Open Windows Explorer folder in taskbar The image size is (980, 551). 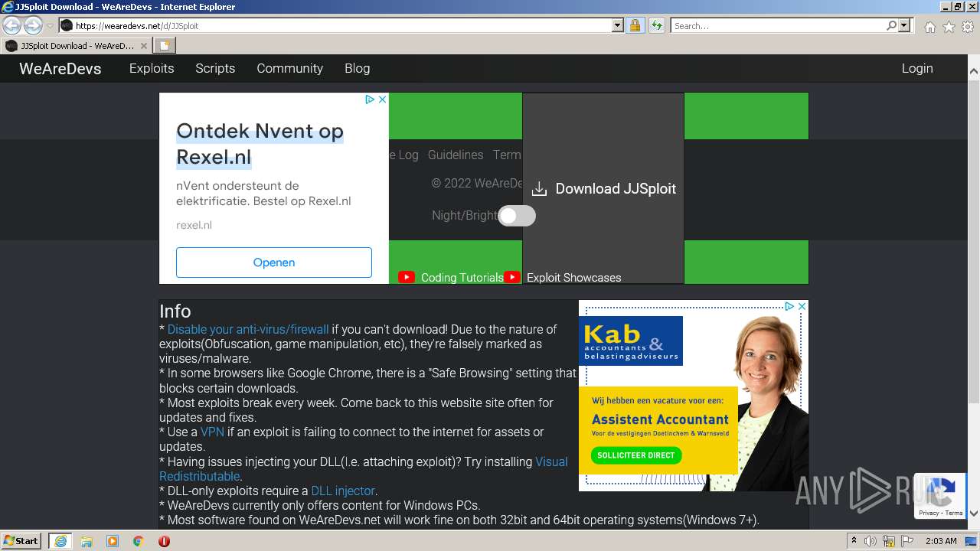pyautogui.click(x=87, y=541)
